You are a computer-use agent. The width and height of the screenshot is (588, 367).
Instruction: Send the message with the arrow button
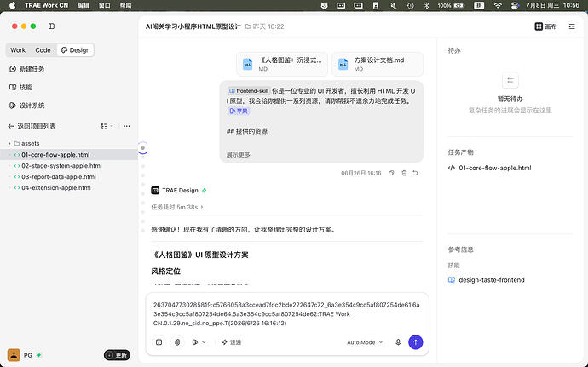coord(416,342)
